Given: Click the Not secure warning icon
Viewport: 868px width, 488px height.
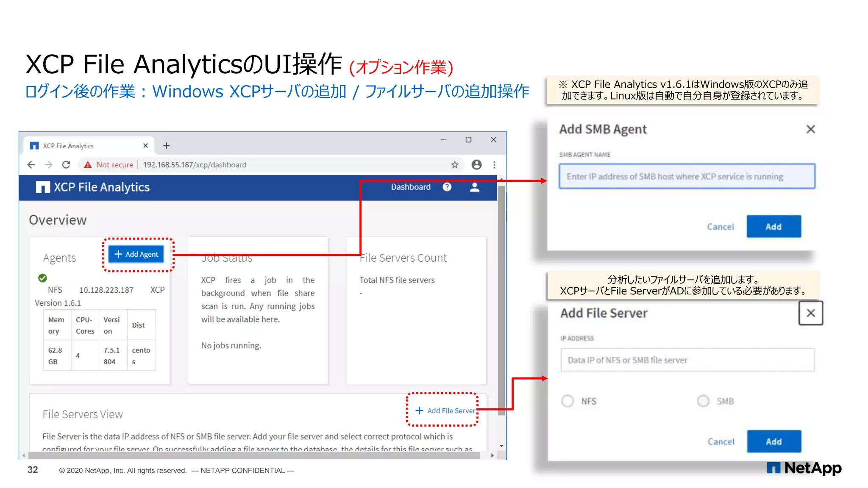Looking at the screenshot, I should point(88,165).
